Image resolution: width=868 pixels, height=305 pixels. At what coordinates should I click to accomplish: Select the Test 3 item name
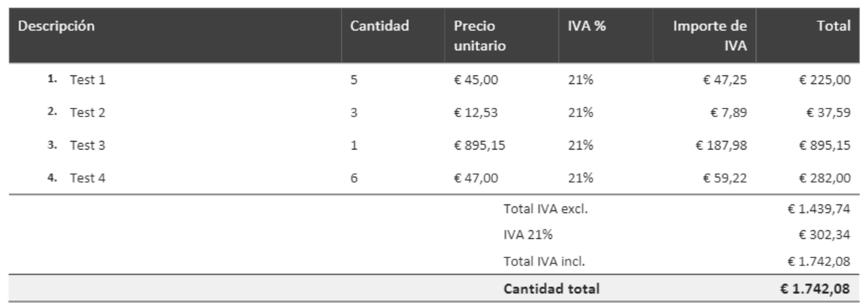(87, 146)
